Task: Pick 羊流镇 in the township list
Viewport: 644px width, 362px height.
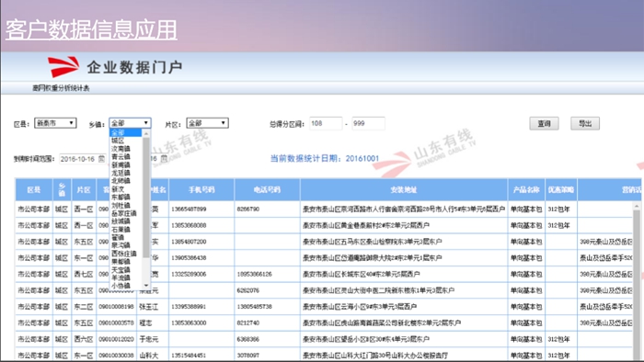Action: pyautogui.click(x=121, y=277)
